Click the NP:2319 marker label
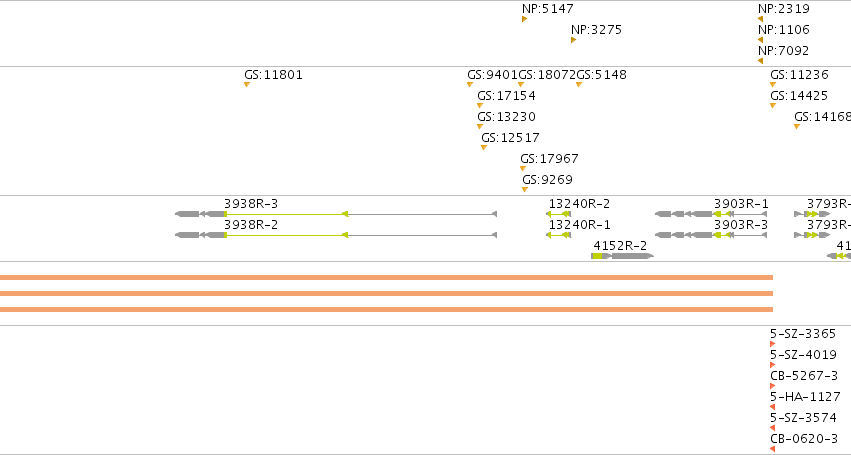 784,9
